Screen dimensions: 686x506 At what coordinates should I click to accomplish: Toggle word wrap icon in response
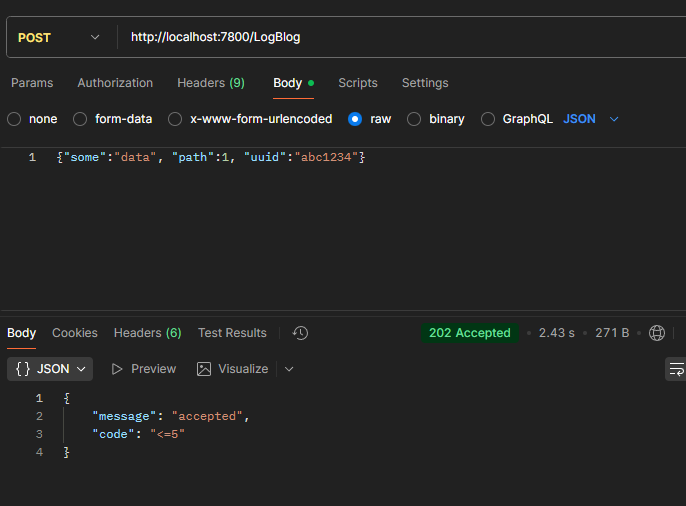pos(676,369)
